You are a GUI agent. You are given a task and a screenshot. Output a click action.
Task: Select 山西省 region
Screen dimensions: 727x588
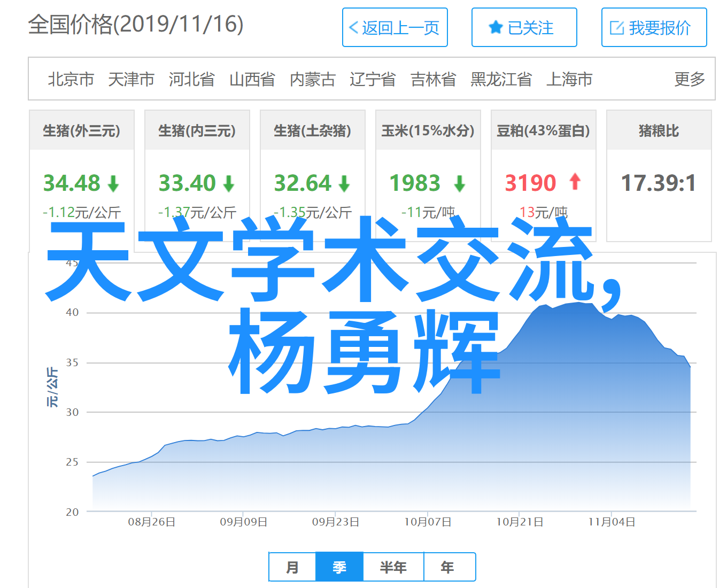[x=252, y=79]
